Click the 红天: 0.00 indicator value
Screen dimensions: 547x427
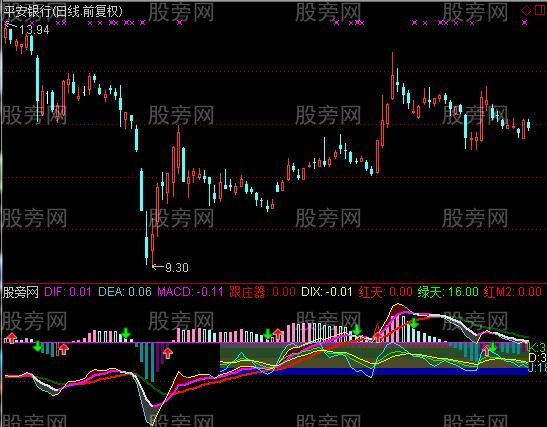click(x=385, y=292)
